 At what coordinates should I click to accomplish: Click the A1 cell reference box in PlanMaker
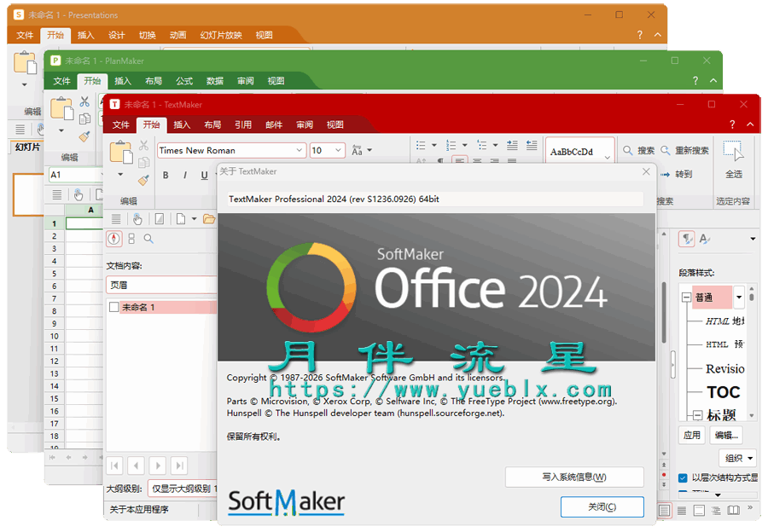(x=75, y=175)
